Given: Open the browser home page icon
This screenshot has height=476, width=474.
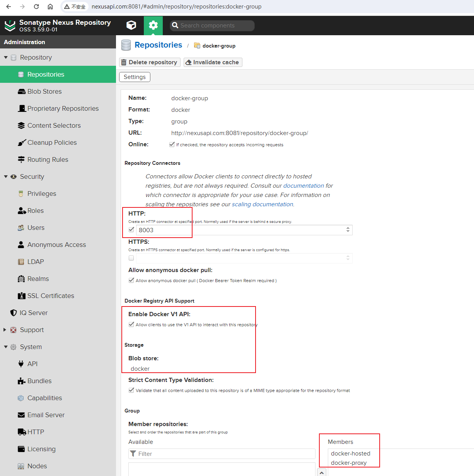Looking at the screenshot, I should click(50, 7).
